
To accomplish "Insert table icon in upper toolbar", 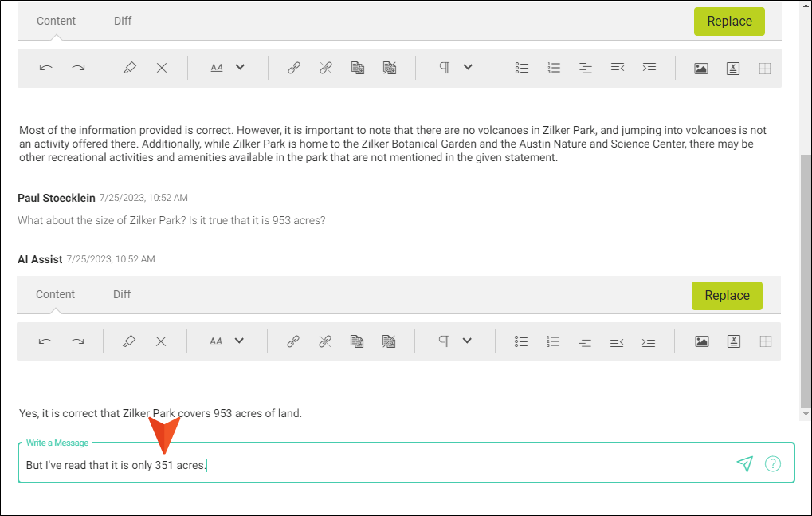I will pyautogui.click(x=765, y=69).
